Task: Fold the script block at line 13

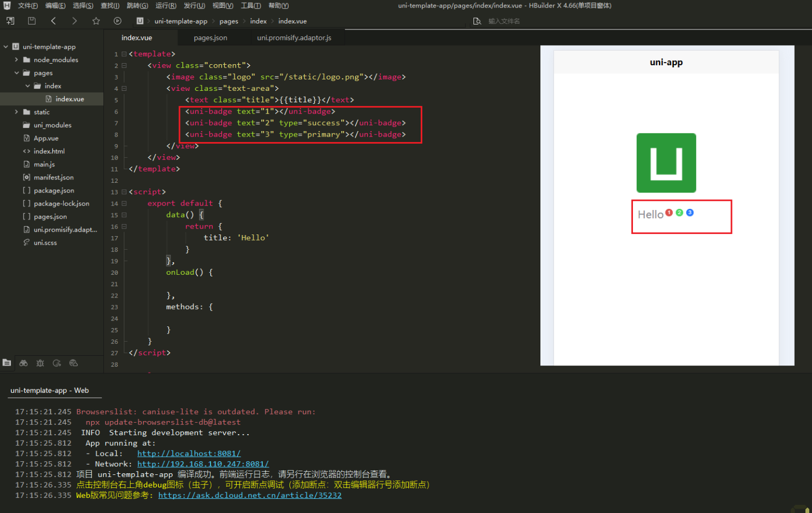Action: (124, 192)
